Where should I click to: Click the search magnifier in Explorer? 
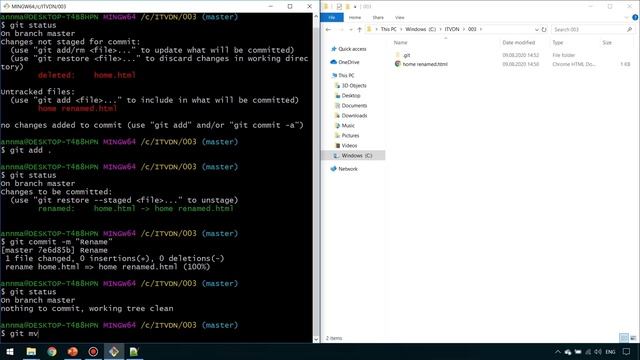pos(629,29)
